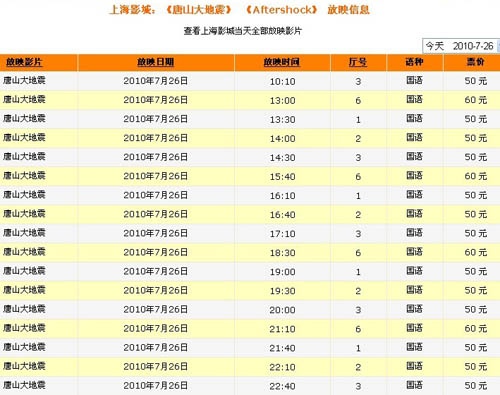Select the 19:00 showtime cell
Viewport: 500px width, 395px height.
[282, 272]
